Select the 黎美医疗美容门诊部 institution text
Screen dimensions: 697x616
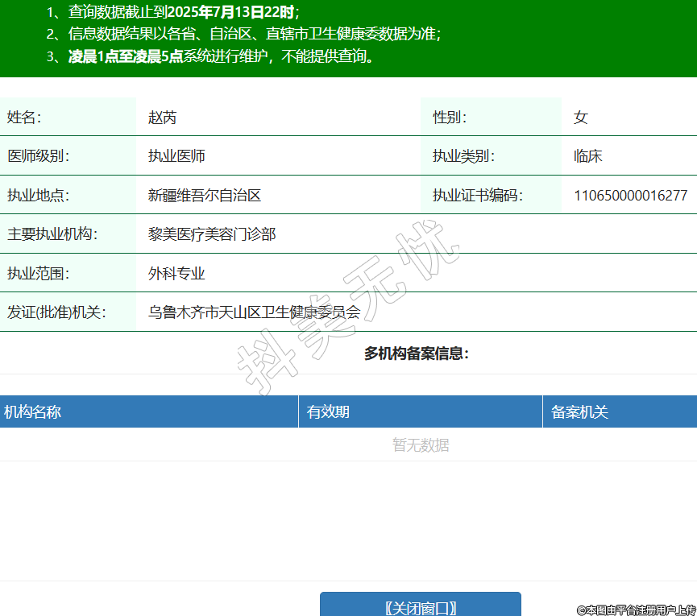pyautogui.click(x=212, y=234)
